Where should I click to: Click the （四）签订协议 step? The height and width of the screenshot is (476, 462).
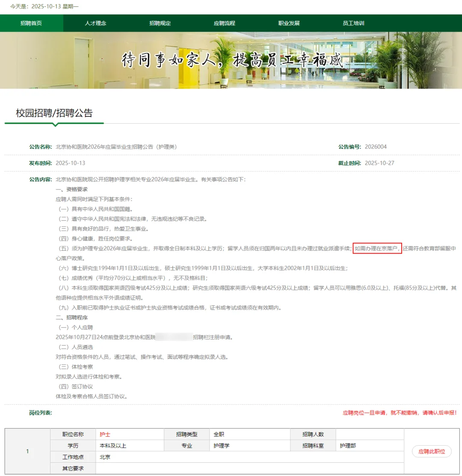tap(76, 387)
